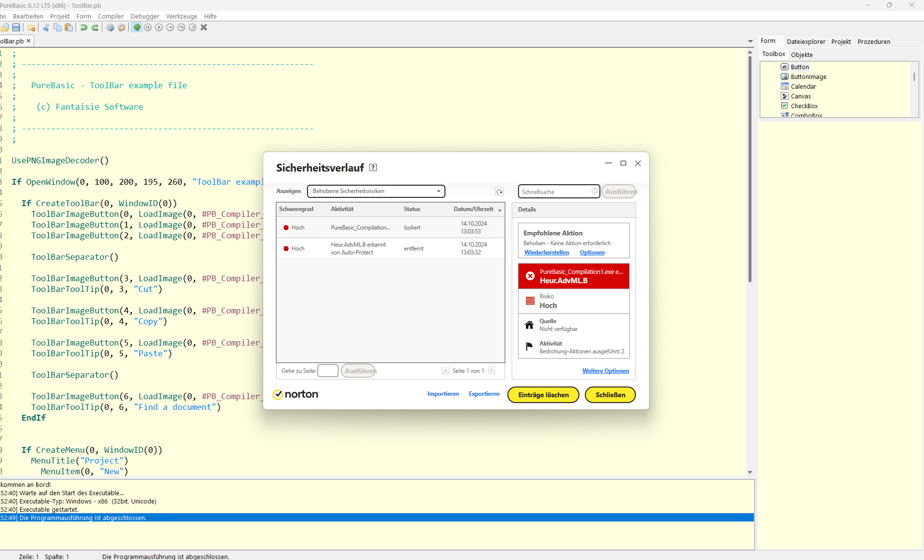This screenshot has width=924, height=560.
Task: Select ButtonImage gadget in the Toolbox
Action: pyautogui.click(x=808, y=77)
